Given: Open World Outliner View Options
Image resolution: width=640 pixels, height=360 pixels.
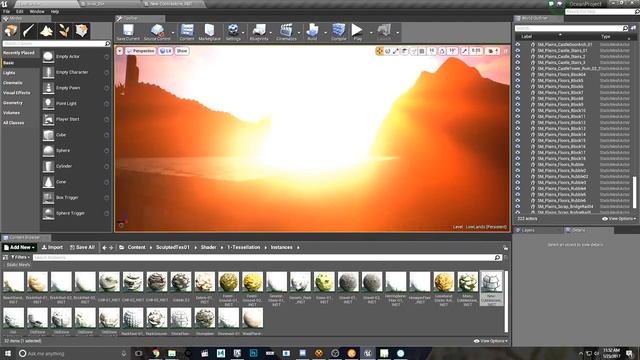Looking at the screenshot, I should pyautogui.click(x=619, y=219).
